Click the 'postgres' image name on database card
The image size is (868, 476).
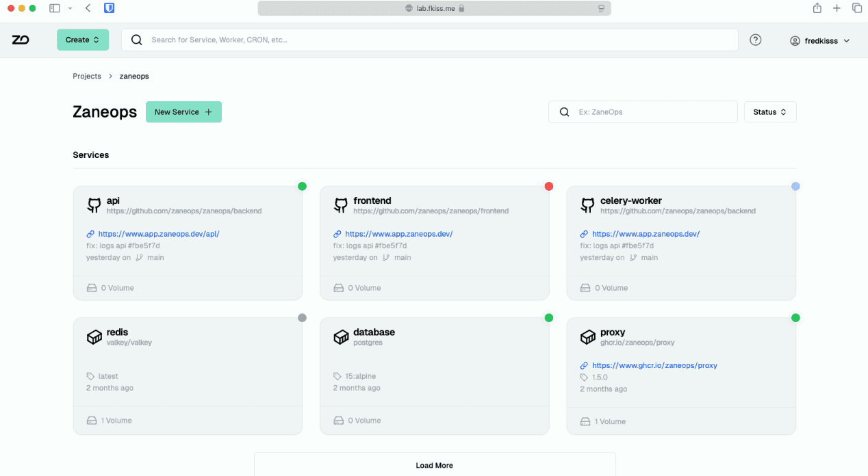point(368,342)
